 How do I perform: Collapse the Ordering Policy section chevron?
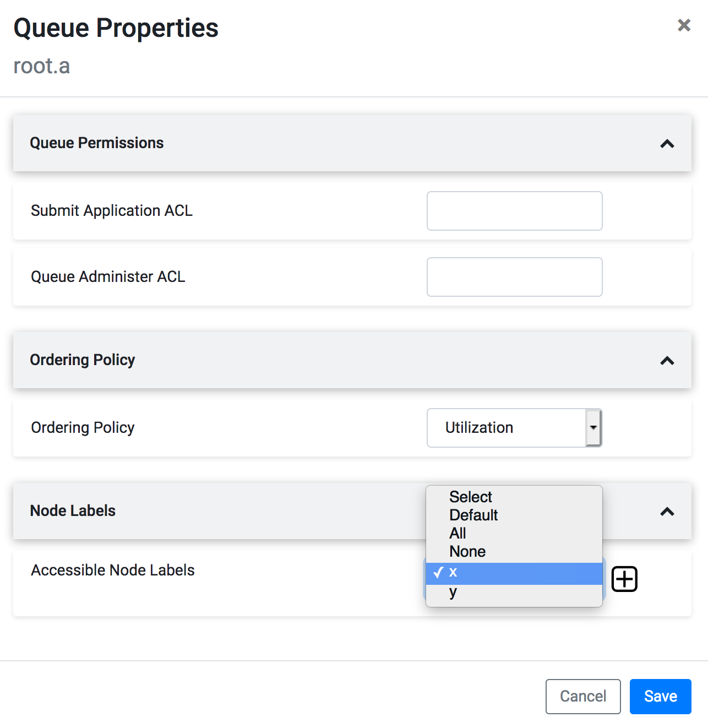click(667, 361)
